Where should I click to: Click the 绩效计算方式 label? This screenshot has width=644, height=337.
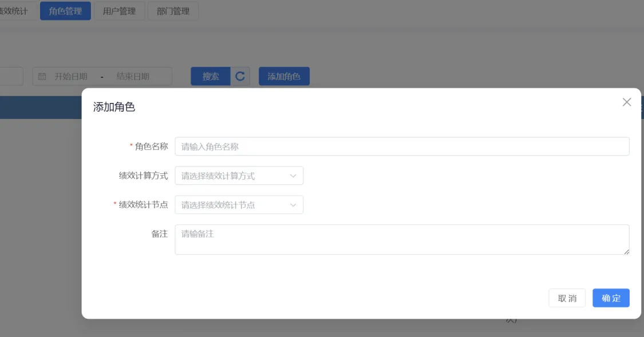(x=143, y=176)
